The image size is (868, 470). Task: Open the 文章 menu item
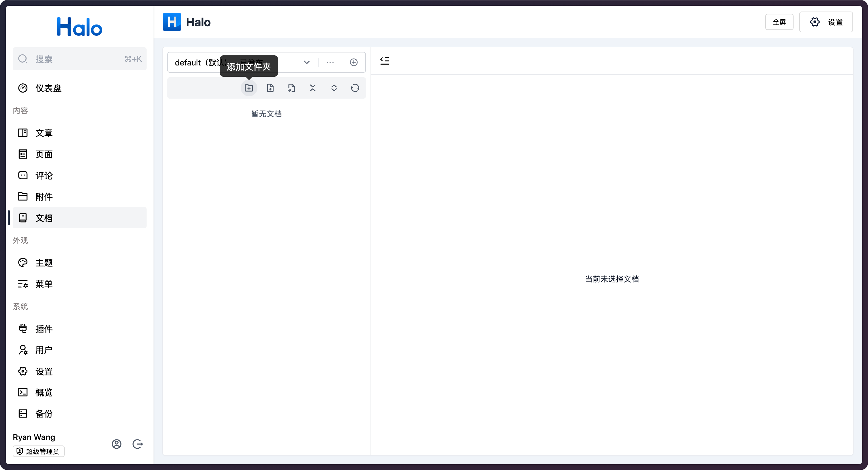pyautogui.click(x=44, y=133)
